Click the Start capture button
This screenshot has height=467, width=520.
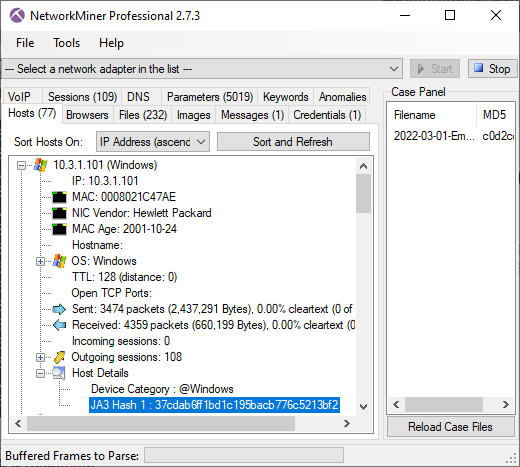[x=435, y=69]
